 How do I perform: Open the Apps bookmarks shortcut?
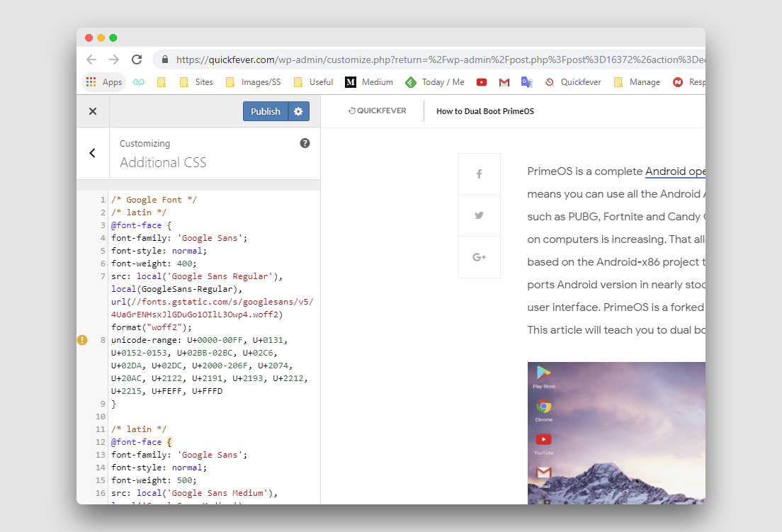(x=104, y=82)
